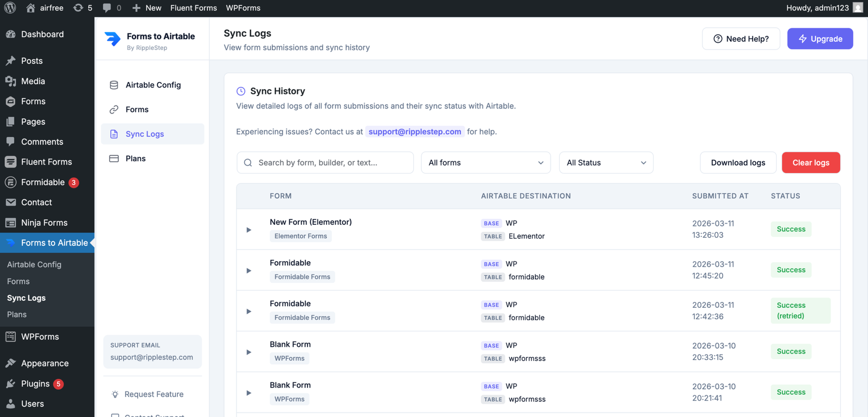Screen dimensions: 868x417
Task: Click the Howdy, admin123 account menu
Action: 824,8
